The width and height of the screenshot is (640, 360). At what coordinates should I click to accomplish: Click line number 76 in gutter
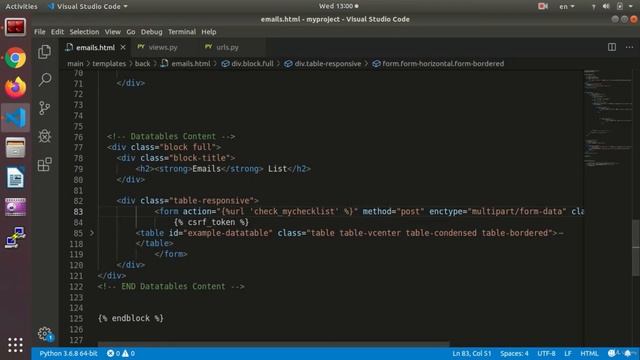[x=78, y=137]
